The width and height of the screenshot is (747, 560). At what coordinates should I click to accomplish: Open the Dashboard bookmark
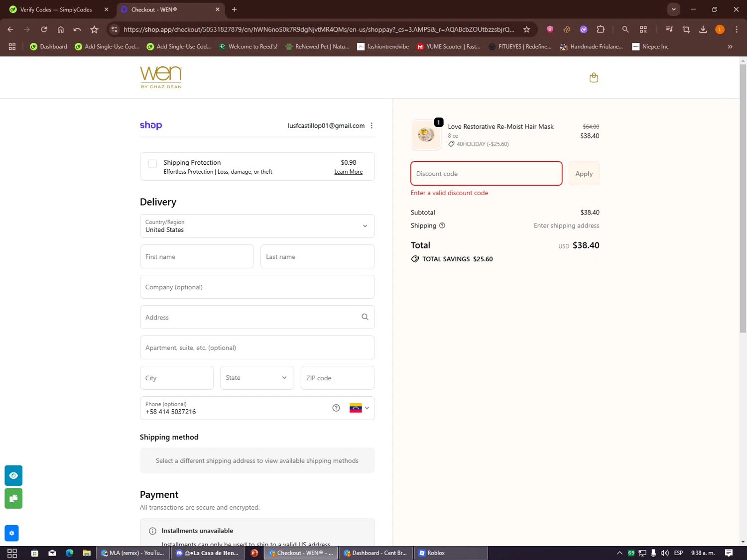pos(48,47)
